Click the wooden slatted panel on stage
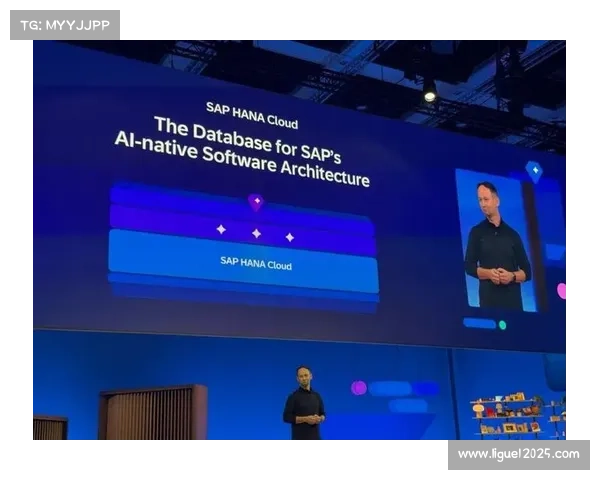 point(152,412)
